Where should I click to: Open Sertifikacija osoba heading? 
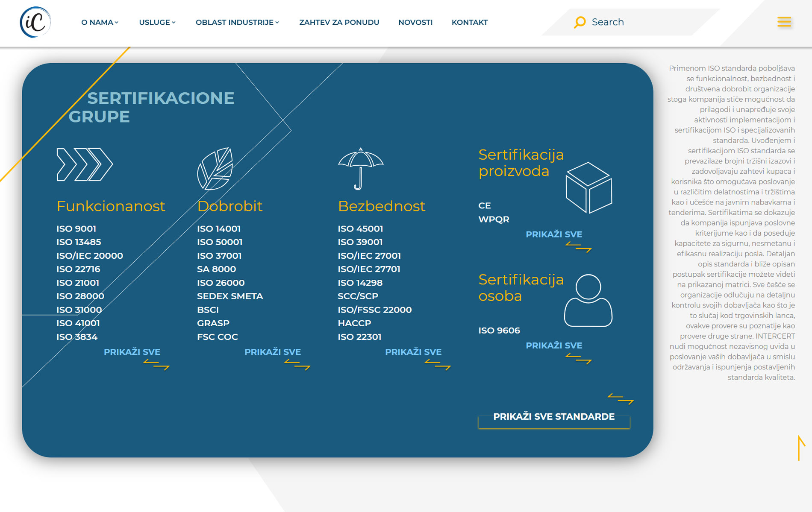click(521, 288)
